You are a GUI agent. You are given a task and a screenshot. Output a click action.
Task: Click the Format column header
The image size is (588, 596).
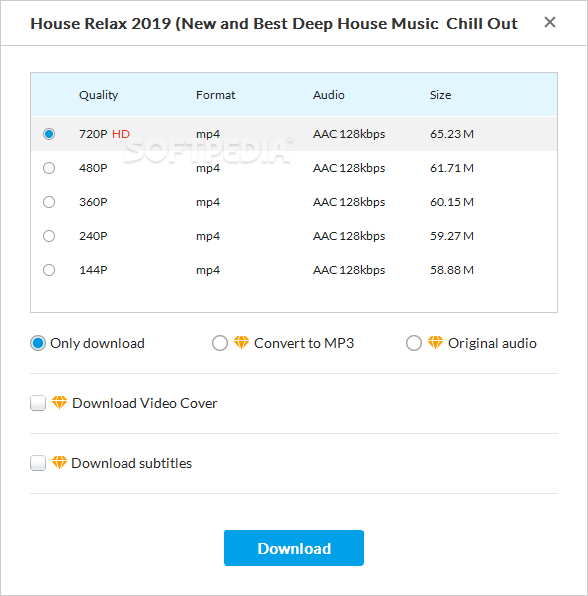tap(216, 95)
